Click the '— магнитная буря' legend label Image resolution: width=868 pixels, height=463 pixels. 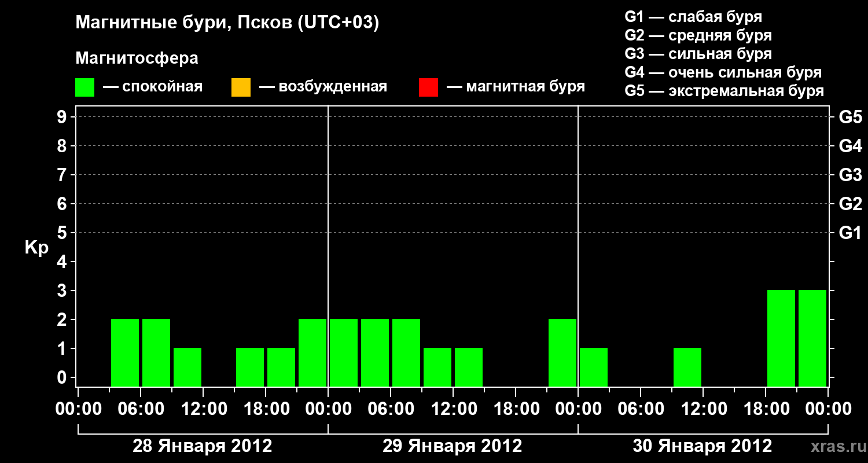tap(516, 87)
